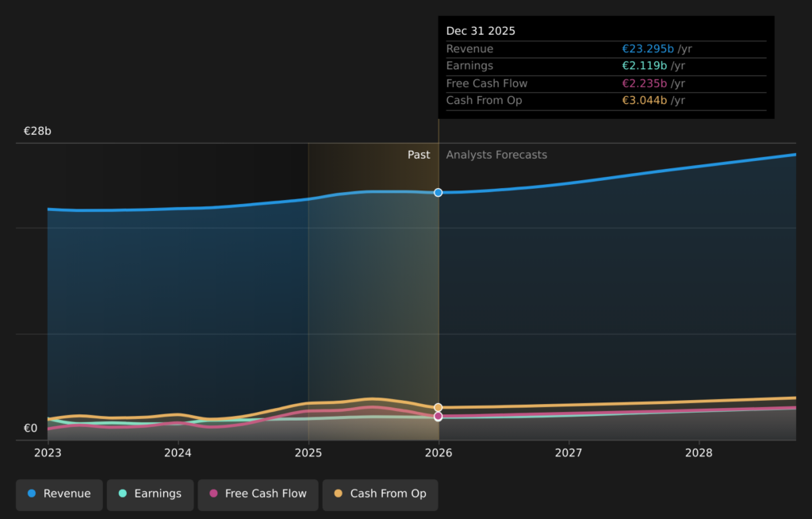Toggle the Cash From Op legend item
The width and height of the screenshot is (812, 519).
click(x=380, y=494)
